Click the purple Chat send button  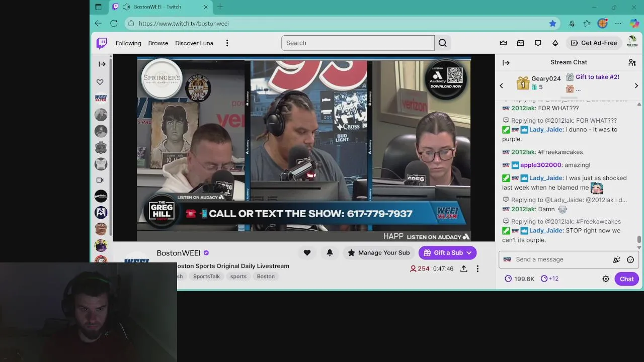[626, 279]
